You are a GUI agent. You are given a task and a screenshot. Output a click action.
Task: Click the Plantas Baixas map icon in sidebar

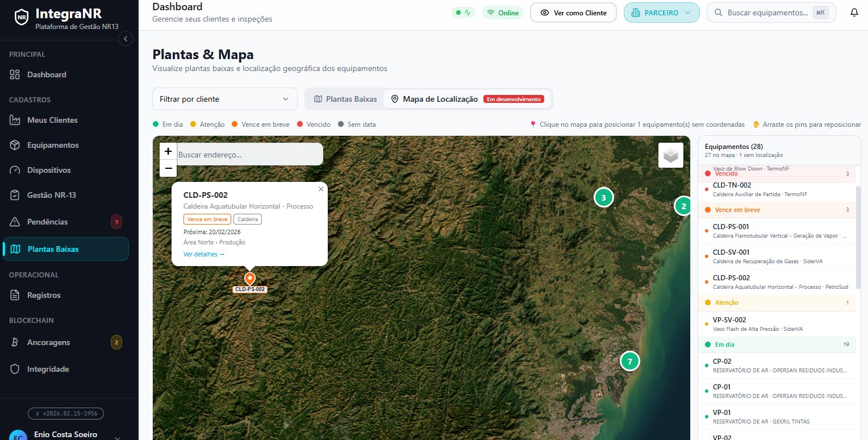(16, 249)
